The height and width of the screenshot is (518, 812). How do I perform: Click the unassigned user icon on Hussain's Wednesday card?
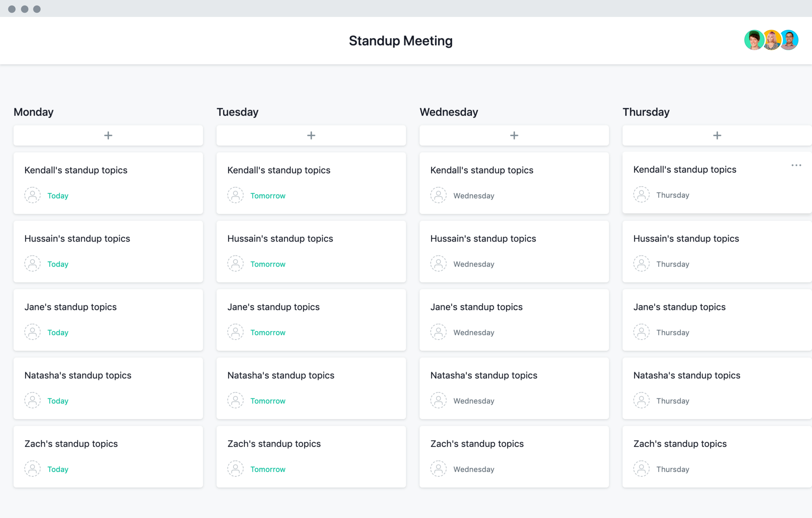coord(439,263)
